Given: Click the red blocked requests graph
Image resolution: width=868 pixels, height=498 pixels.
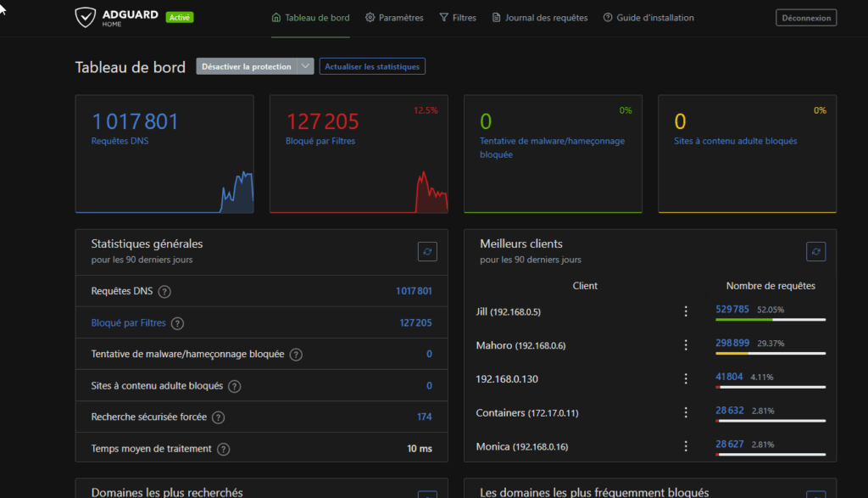Looking at the screenshot, I should click(x=431, y=193).
